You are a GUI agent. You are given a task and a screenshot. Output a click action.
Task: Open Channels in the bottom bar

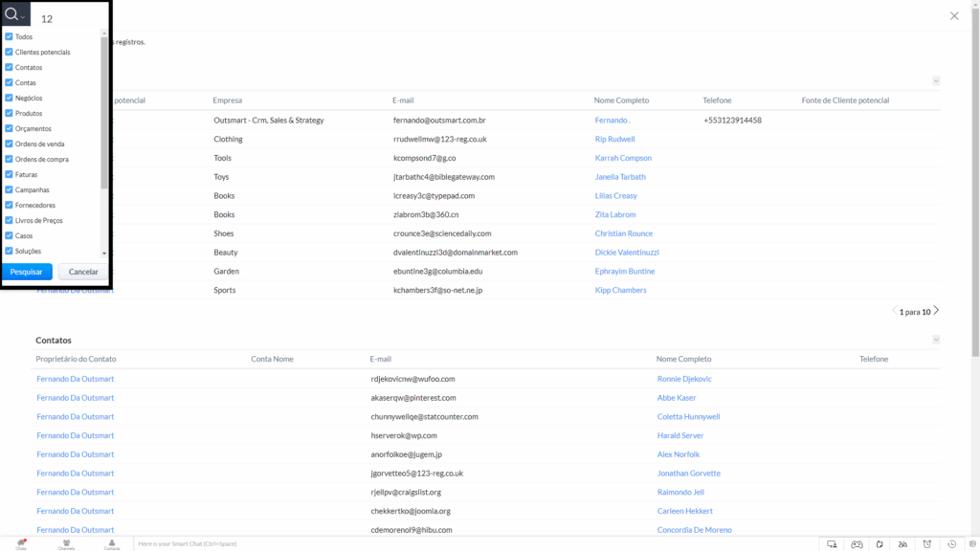[66, 544]
